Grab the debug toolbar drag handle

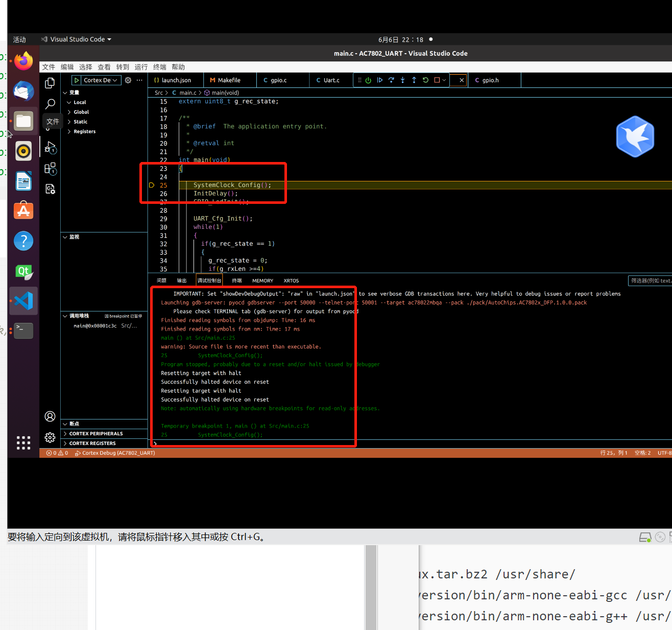point(359,80)
